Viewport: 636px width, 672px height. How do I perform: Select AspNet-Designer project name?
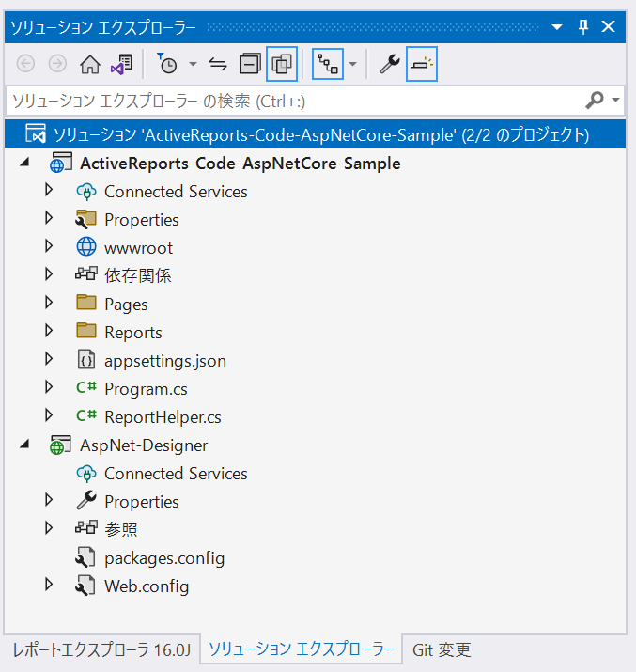point(144,445)
